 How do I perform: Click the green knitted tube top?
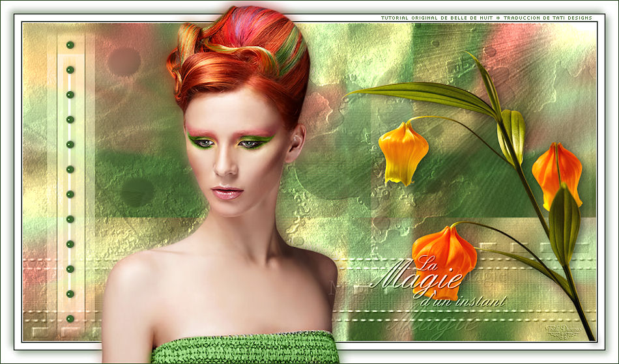click(x=246, y=348)
